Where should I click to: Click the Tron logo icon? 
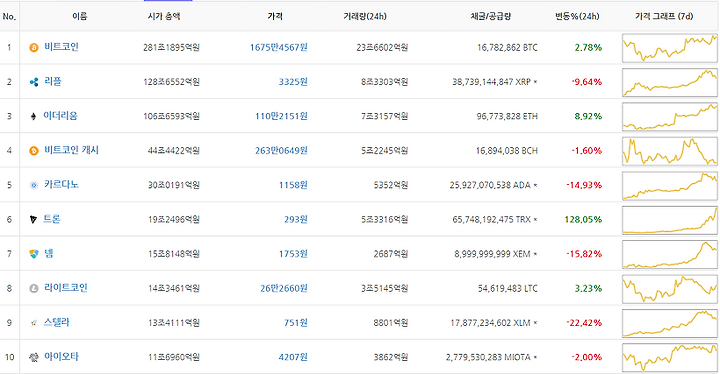[33, 220]
